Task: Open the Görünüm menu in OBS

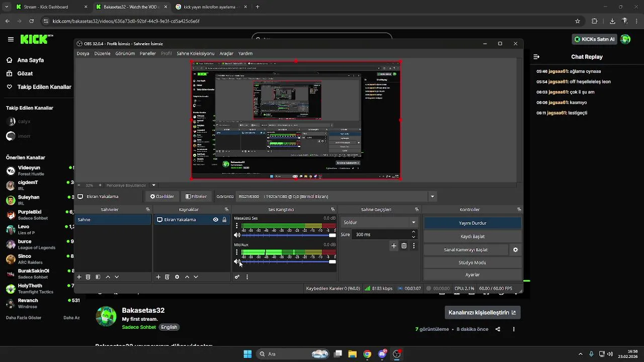Action: click(125, 53)
